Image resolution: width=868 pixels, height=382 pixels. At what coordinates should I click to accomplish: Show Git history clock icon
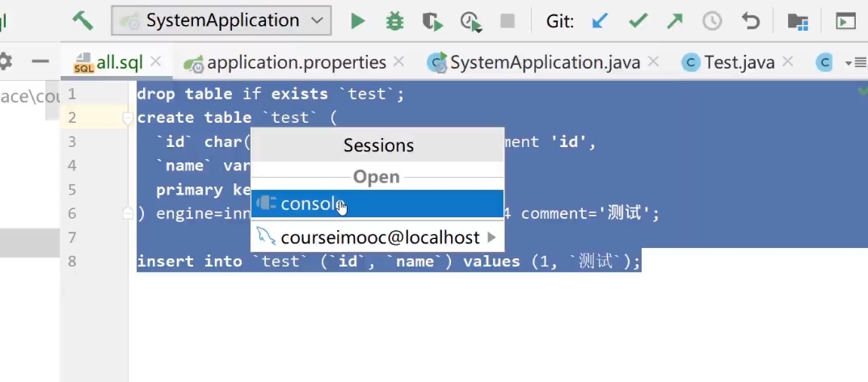click(713, 22)
